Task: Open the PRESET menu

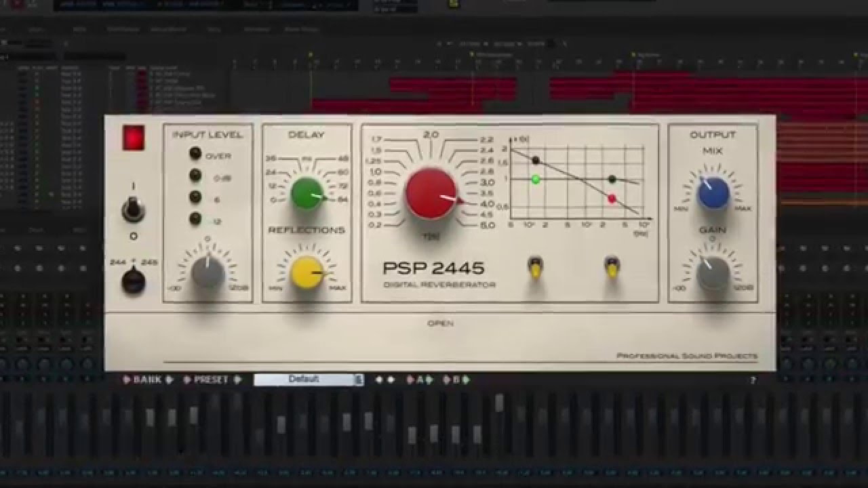Action: (212, 380)
